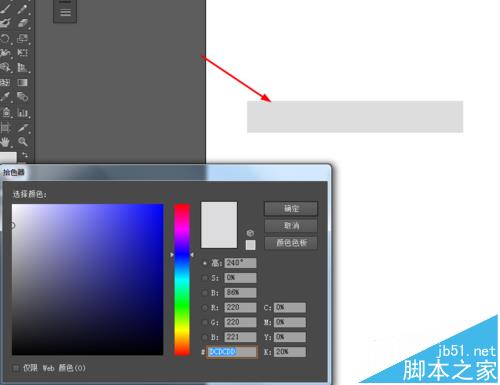The height and width of the screenshot is (385, 500).
Task: Click the M magenta percentage field
Action: click(x=290, y=322)
